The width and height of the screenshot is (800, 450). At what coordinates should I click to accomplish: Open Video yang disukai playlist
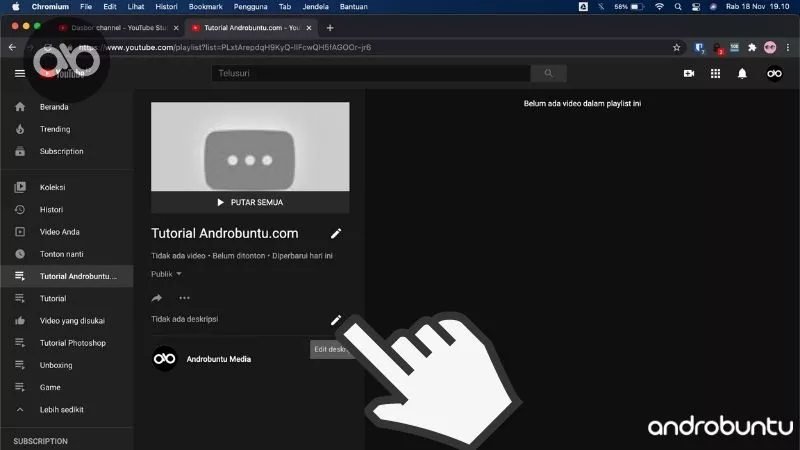coord(67,321)
